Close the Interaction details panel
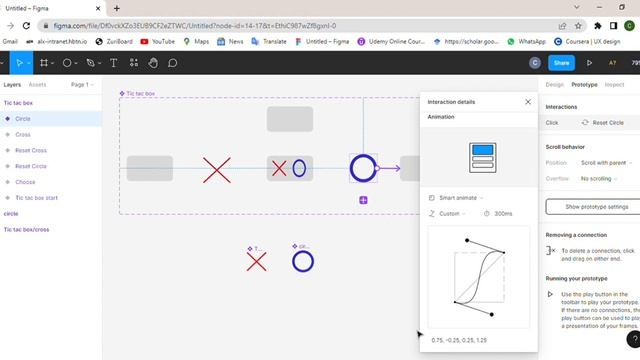 click(528, 102)
